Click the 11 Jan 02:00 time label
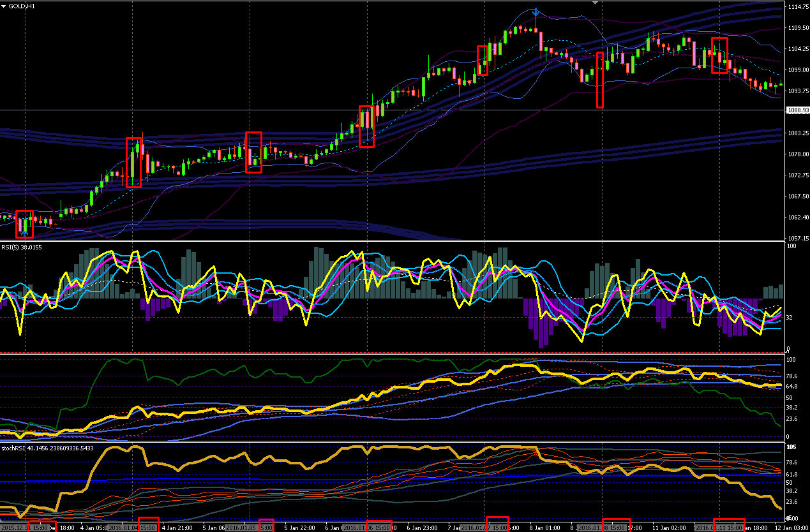 670,528
